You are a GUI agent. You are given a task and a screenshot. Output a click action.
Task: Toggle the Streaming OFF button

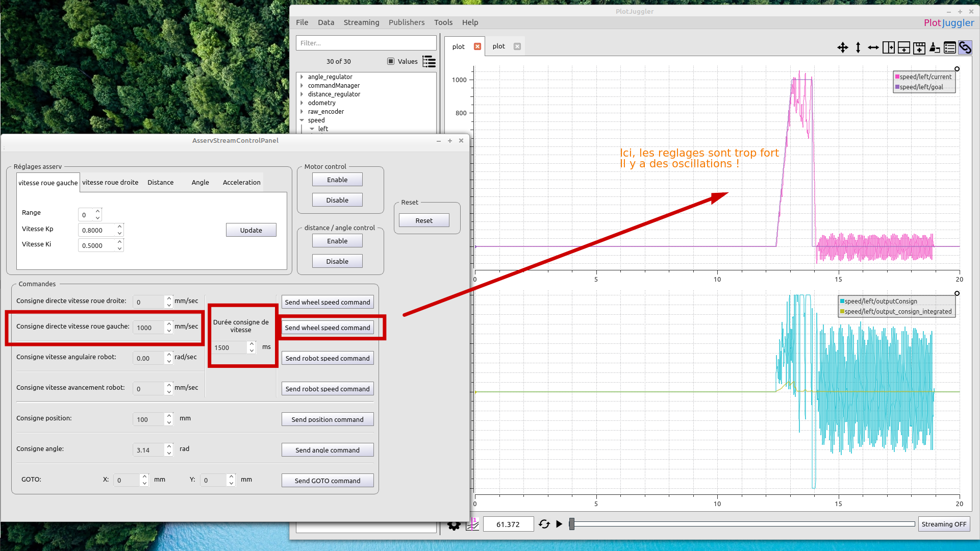click(x=944, y=524)
